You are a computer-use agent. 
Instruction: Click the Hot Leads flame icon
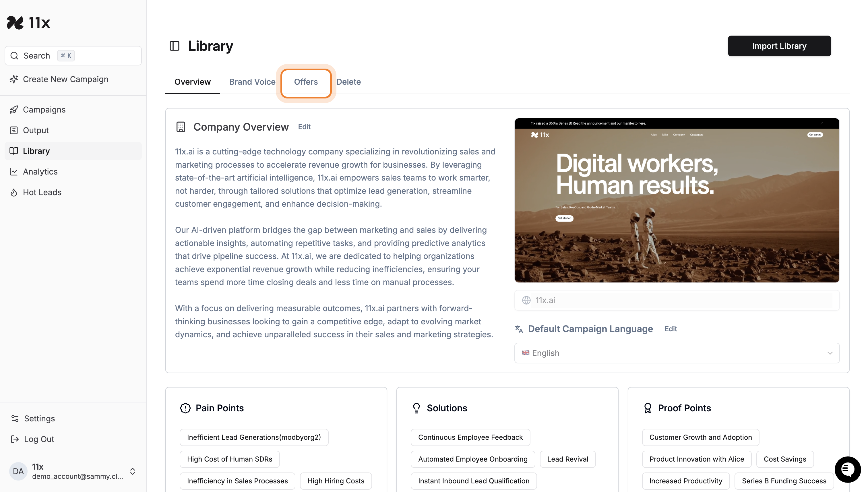point(14,192)
